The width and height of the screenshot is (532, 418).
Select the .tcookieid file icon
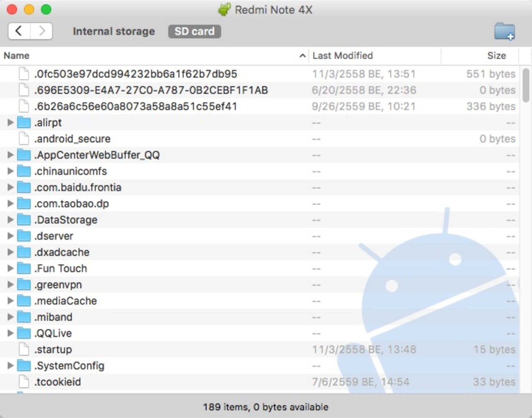[24, 382]
